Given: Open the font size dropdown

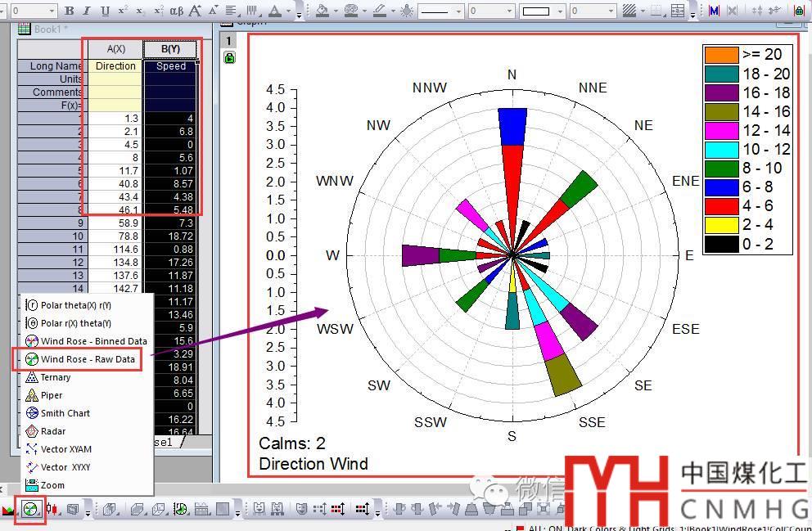Looking at the screenshot, I should 52,11.
